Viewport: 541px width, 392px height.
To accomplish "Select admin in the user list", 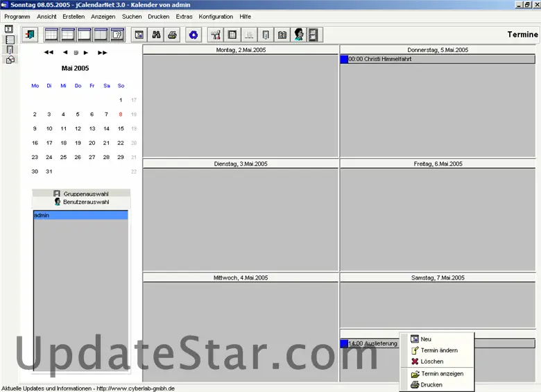I will point(80,215).
